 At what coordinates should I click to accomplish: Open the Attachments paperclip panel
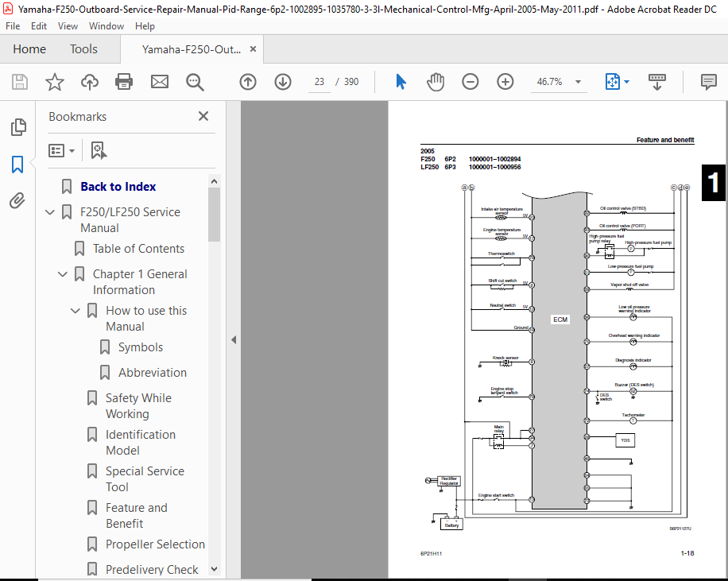pyautogui.click(x=17, y=200)
